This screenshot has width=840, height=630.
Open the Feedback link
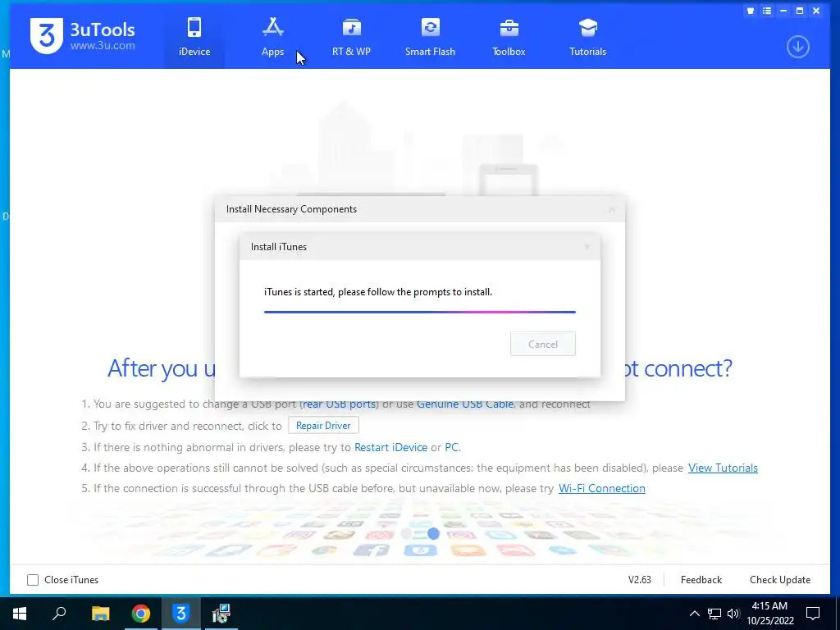701,580
